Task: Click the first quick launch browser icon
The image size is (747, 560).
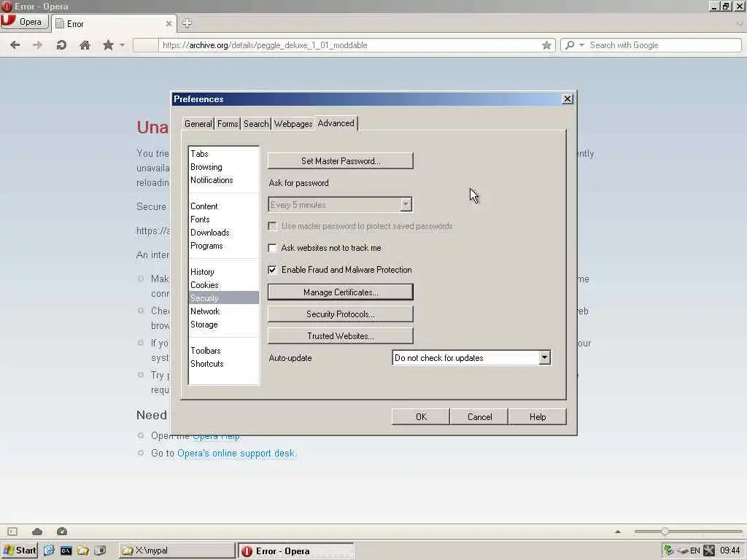Action: click(49, 551)
